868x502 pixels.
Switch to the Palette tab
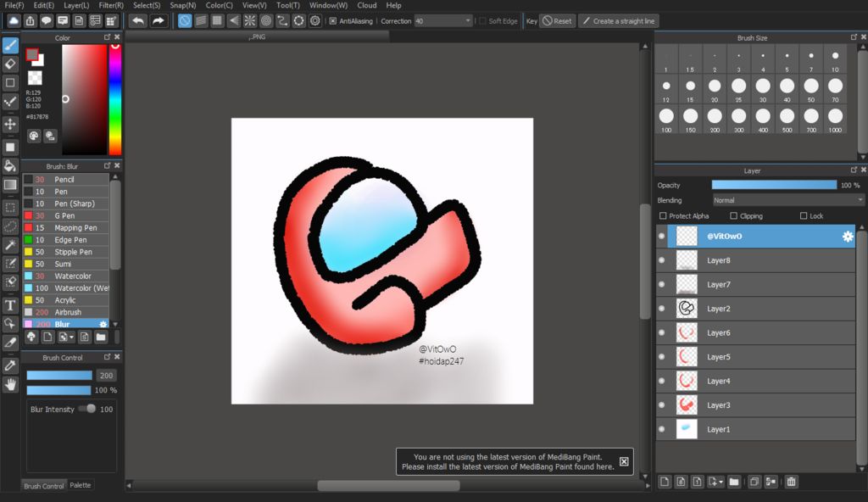[x=81, y=485]
